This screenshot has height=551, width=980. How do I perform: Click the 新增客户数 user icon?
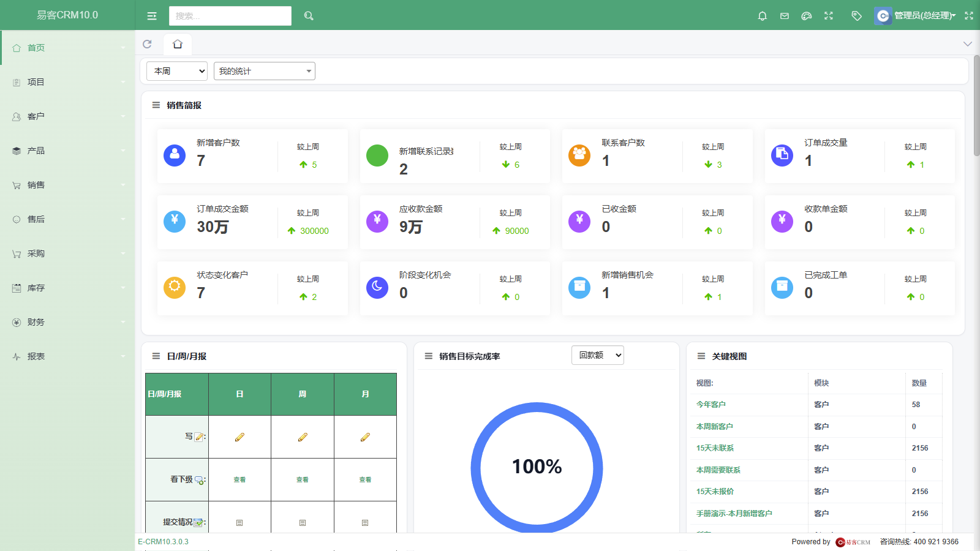coord(175,156)
